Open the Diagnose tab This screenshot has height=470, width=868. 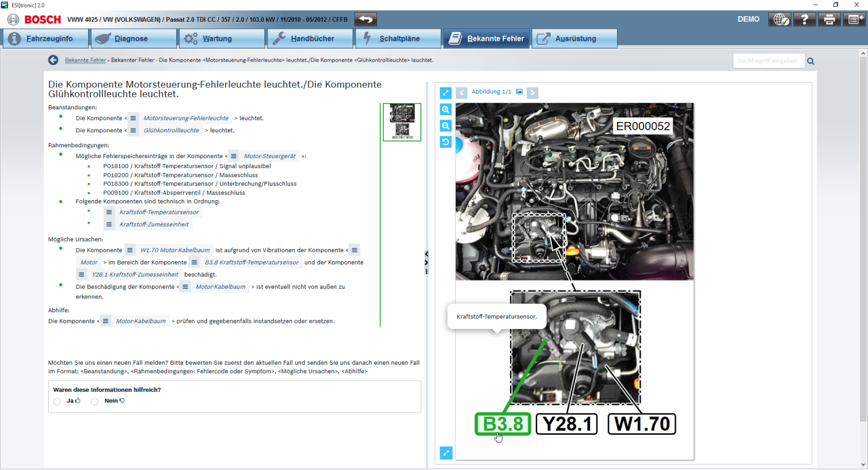point(133,38)
